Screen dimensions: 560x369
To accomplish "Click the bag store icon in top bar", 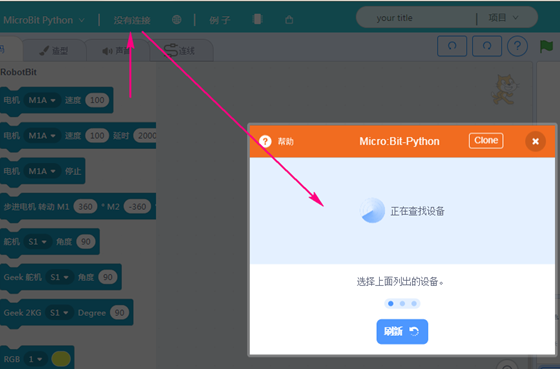I will click(289, 20).
